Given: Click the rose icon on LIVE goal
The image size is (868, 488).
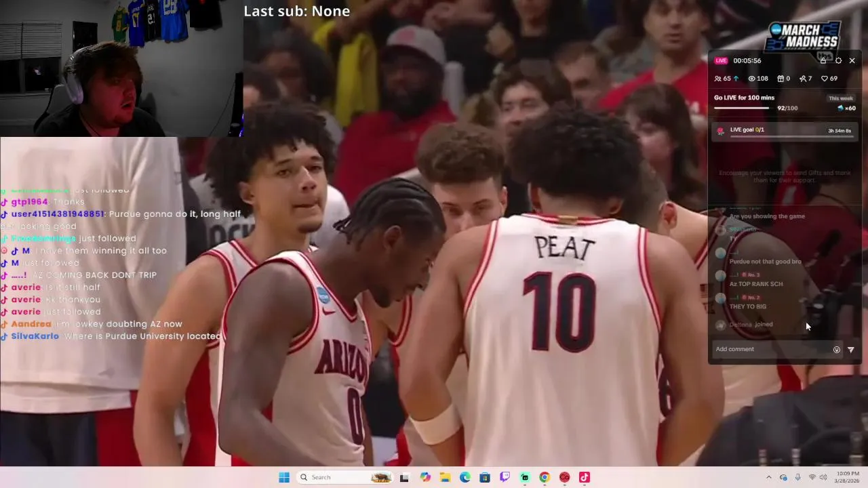Looking at the screenshot, I should [720, 131].
